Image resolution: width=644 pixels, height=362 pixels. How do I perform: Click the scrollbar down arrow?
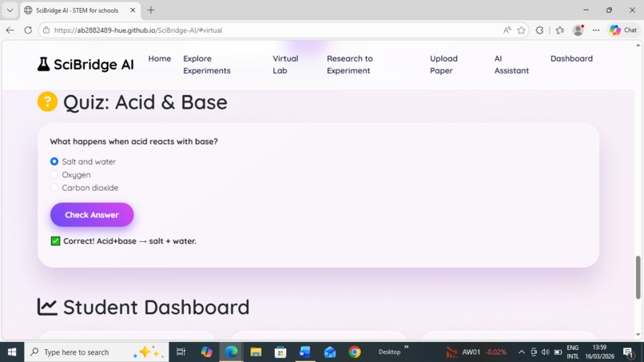click(x=638, y=335)
